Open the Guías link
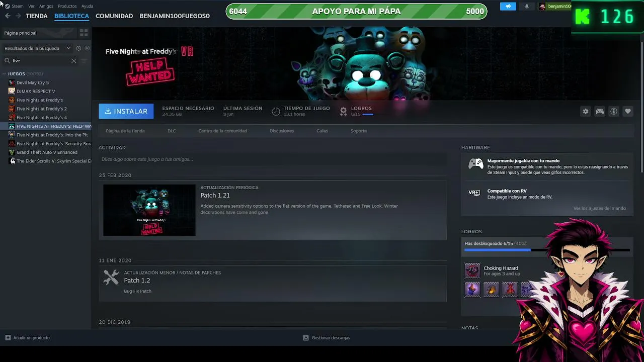This screenshot has height=362, width=644. [x=322, y=131]
